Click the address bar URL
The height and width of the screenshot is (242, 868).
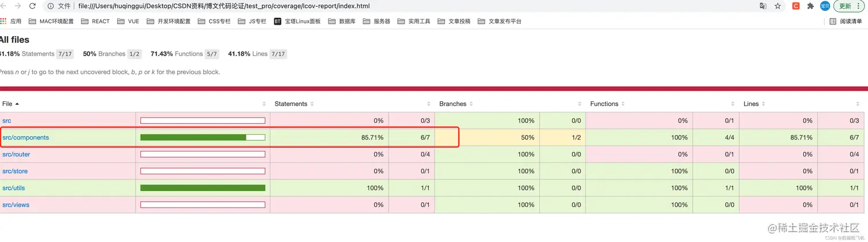tap(224, 6)
